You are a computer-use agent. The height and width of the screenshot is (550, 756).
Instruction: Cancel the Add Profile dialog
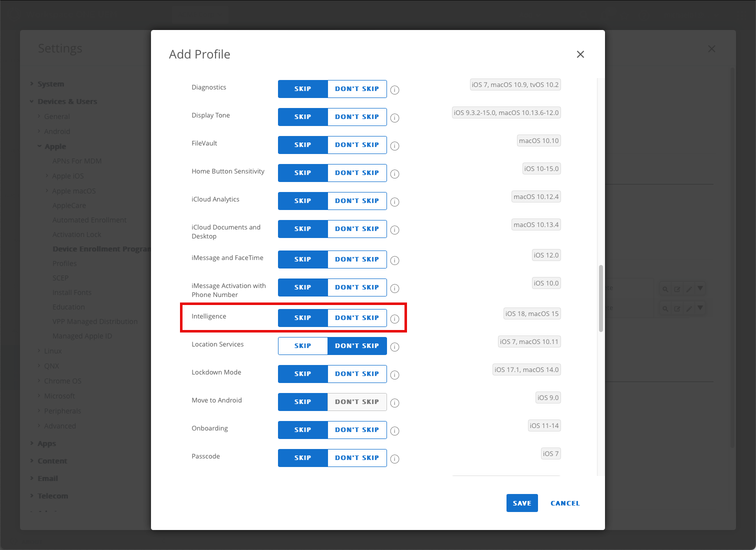564,503
